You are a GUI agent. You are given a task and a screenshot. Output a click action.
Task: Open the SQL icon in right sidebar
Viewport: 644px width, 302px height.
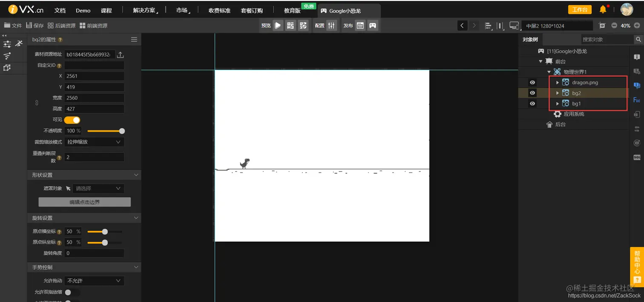637,157
